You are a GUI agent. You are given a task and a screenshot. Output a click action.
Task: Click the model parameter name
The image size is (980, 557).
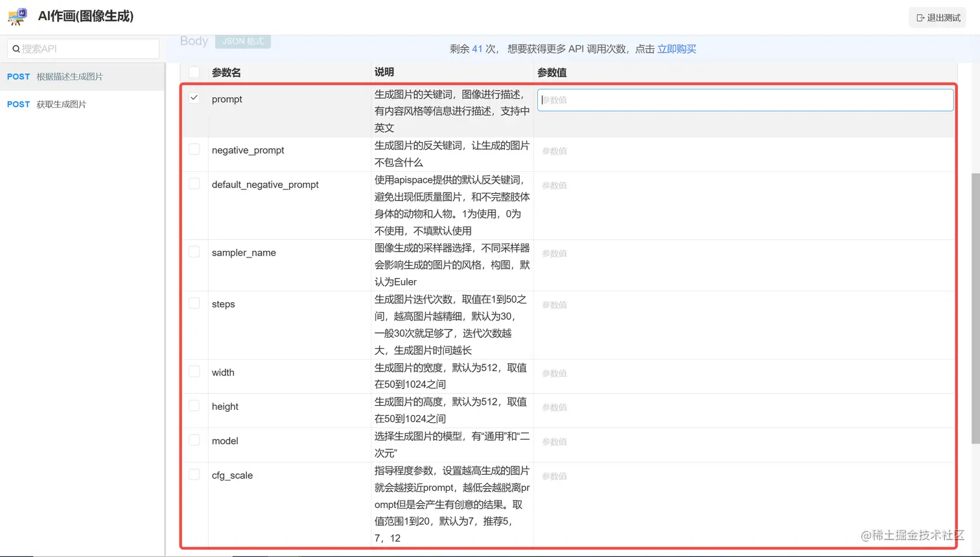pyautogui.click(x=225, y=441)
